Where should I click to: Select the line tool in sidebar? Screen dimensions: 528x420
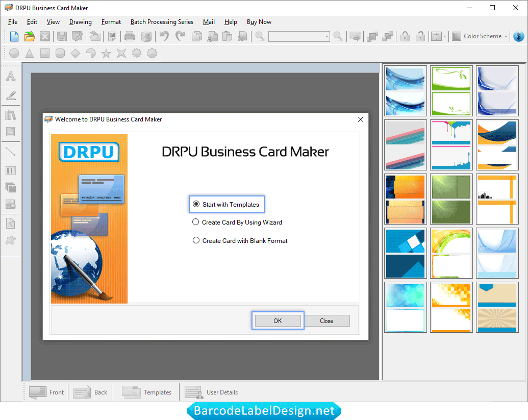[x=11, y=151]
